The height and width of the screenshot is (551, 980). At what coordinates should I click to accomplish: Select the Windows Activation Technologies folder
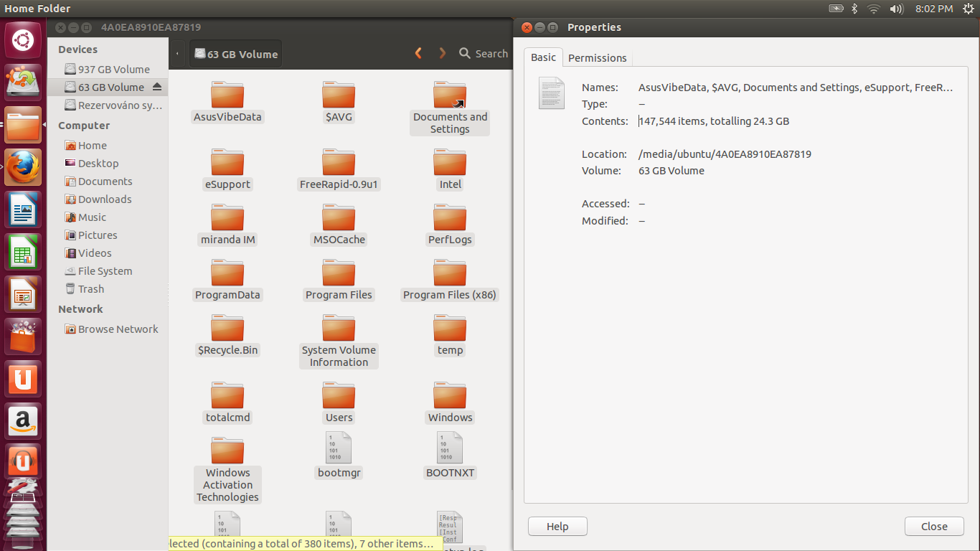[227, 470]
